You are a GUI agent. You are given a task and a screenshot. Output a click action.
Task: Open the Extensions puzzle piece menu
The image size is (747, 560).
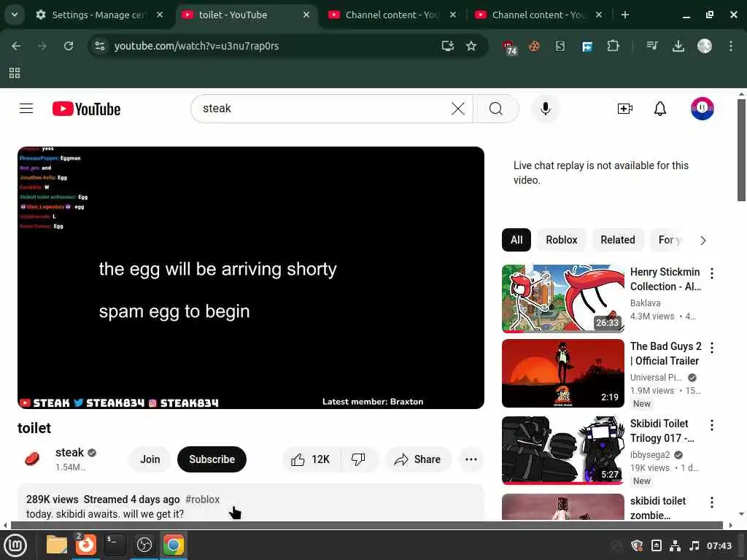[613, 46]
